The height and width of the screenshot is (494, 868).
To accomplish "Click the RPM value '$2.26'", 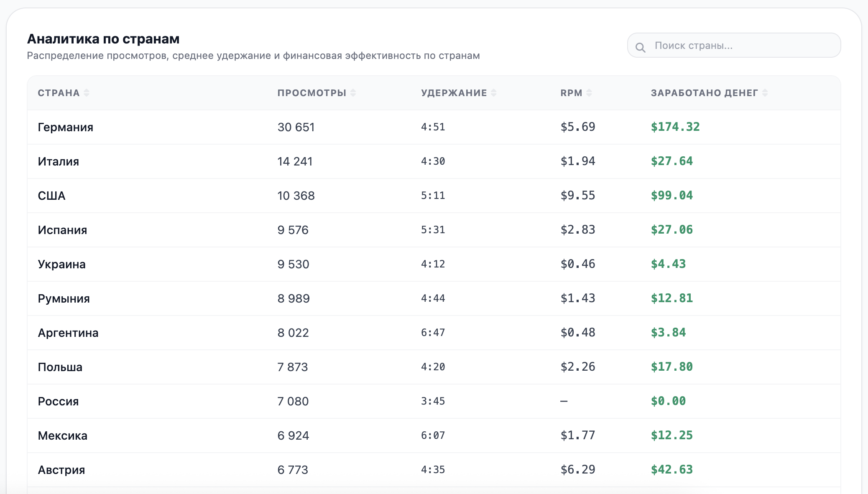I will pos(578,367).
